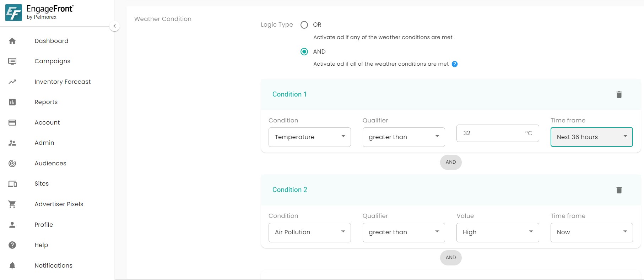Click the Audiences target icon

[12, 163]
